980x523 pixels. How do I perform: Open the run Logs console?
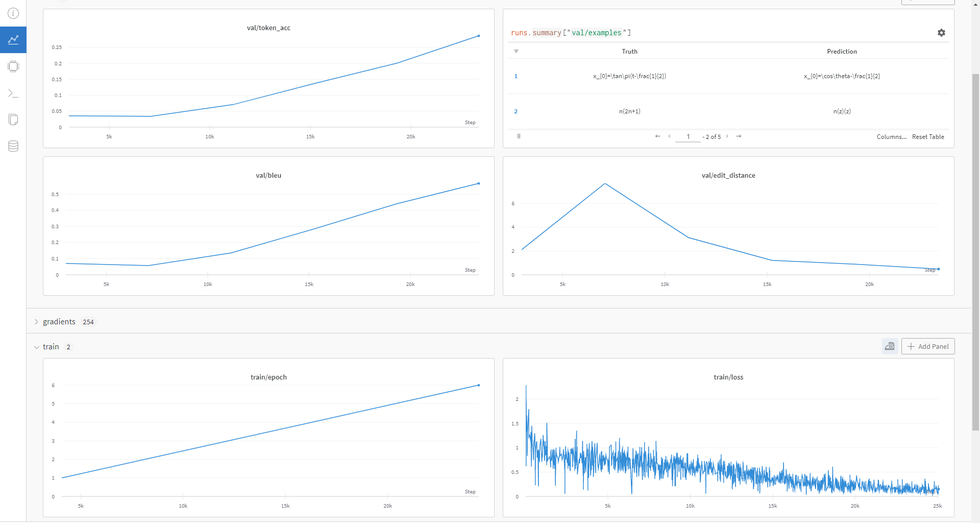pyautogui.click(x=13, y=93)
